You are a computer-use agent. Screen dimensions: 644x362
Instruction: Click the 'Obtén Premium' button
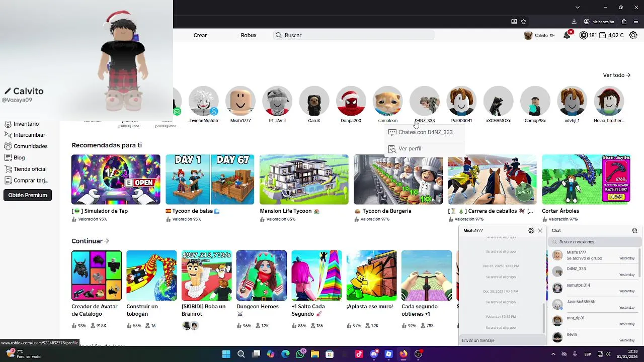pyautogui.click(x=28, y=195)
